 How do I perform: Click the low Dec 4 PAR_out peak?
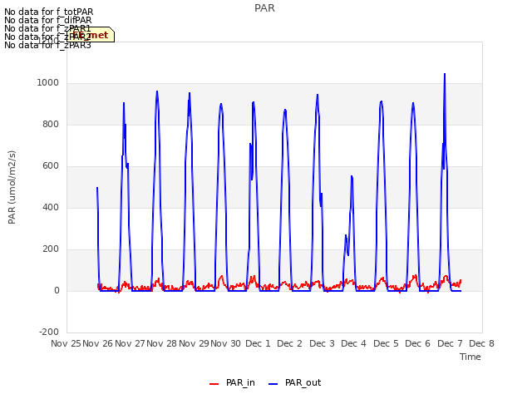pyautogui.click(x=352, y=176)
